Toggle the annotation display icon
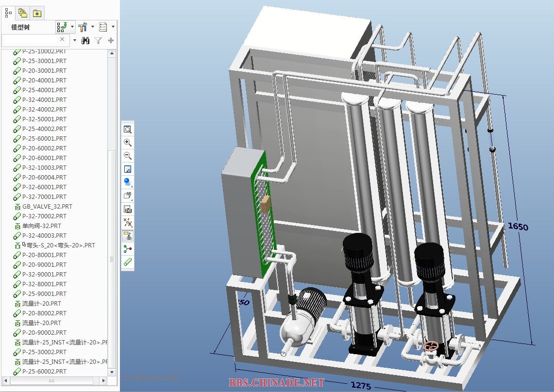Image resolution: width=554 pixels, height=392 pixels. click(128, 236)
